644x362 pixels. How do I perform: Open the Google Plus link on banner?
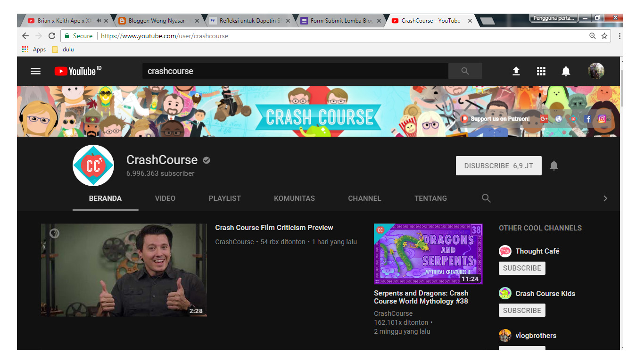pyautogui.click(x=544, y=119)
